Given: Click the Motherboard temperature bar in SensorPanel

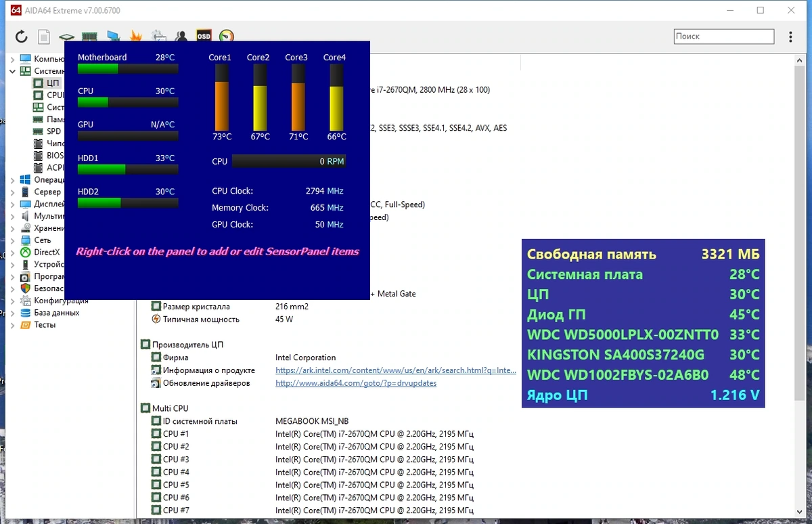Looking at the screenshot, I should coord(128,68).
